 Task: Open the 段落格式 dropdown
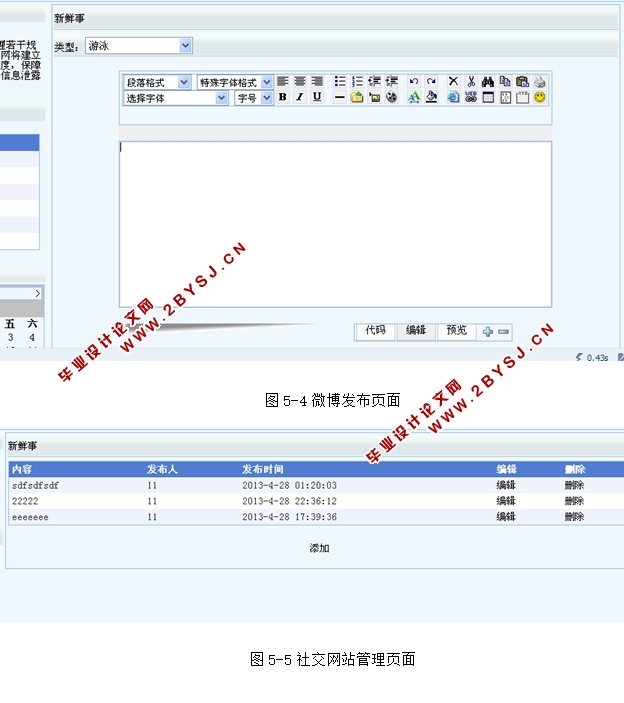(x=157, y=82)
